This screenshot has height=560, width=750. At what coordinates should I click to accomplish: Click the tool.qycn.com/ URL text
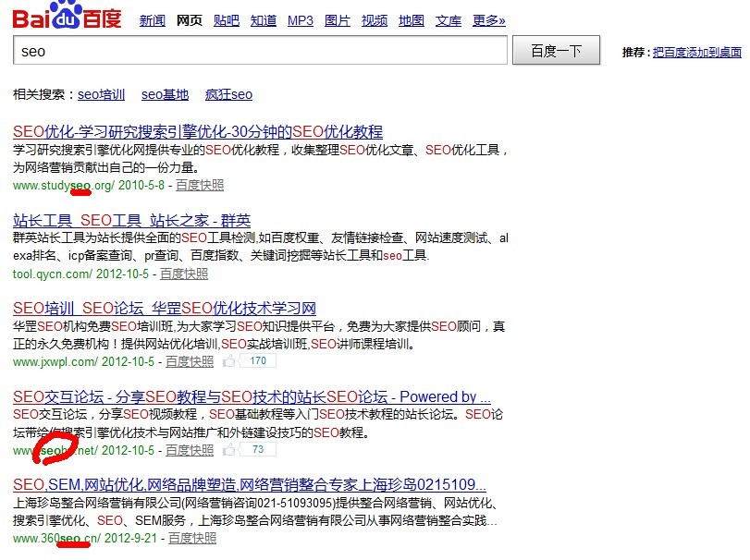[x=53, y=274]
